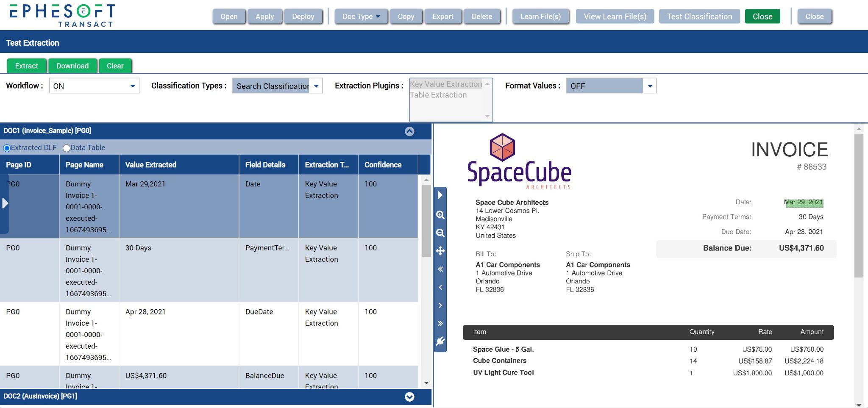Image resolution: width=868 pixels, height=408 pixels.
Task: Click the grey Close button
Action: [815, 17]
